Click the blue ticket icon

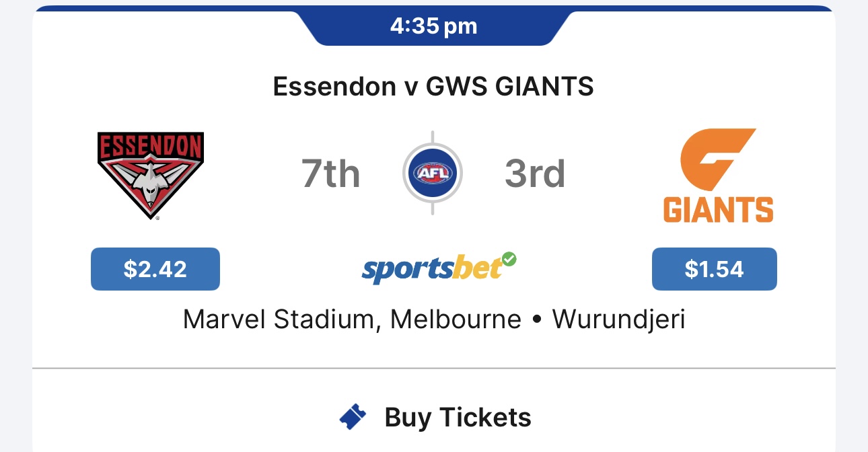point(353,418)
